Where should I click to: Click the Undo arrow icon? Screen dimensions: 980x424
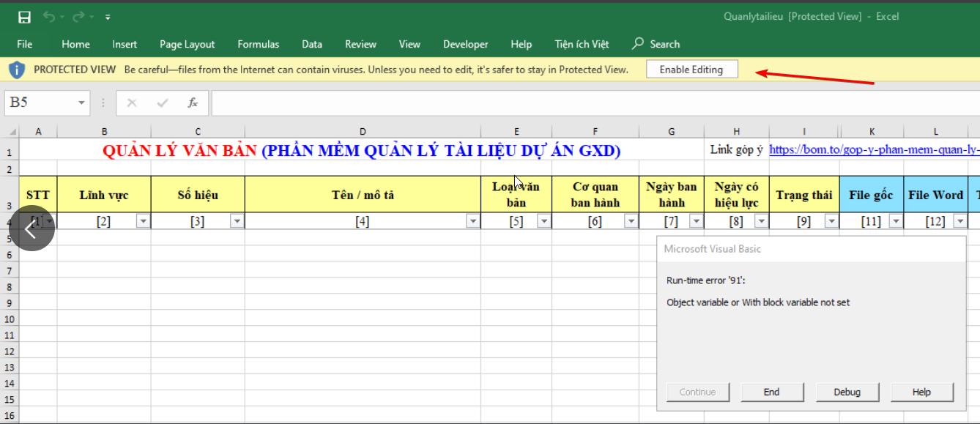pyautogui.click(x=49, y=17)
